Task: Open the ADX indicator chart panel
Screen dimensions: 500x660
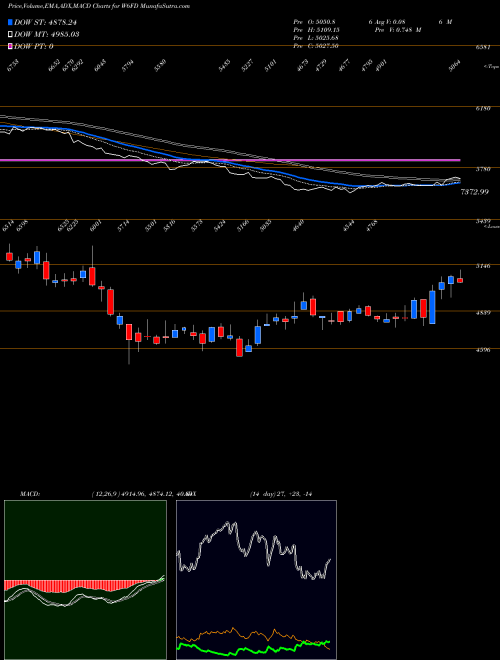Action: [256, 580]
